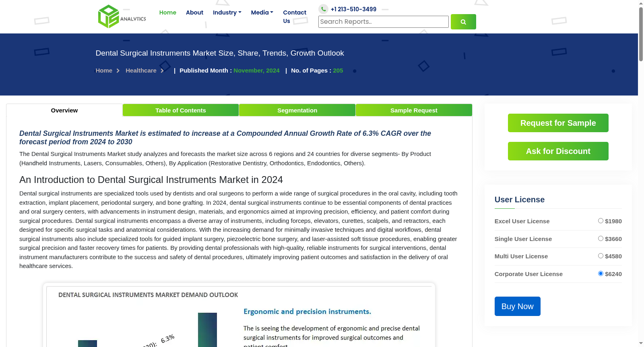Click the 'User License' heading
Viewport: 644px width, 347px height.
(x=520, y=199)
